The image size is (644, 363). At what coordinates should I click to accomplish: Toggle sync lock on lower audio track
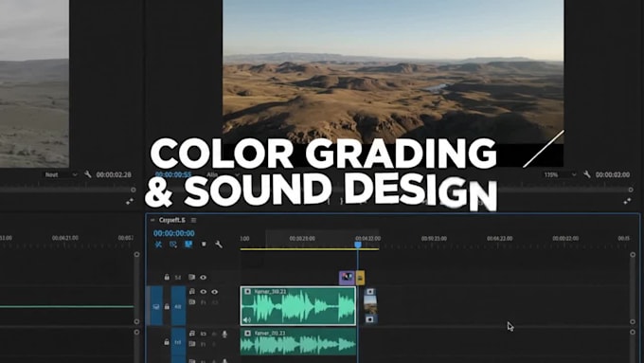click(192, 334)
